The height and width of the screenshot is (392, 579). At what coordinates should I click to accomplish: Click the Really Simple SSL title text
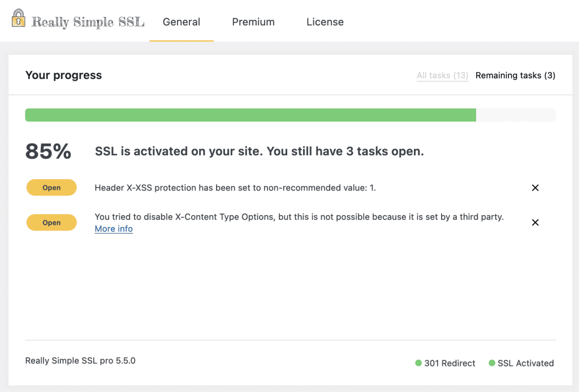coord(88,22)
